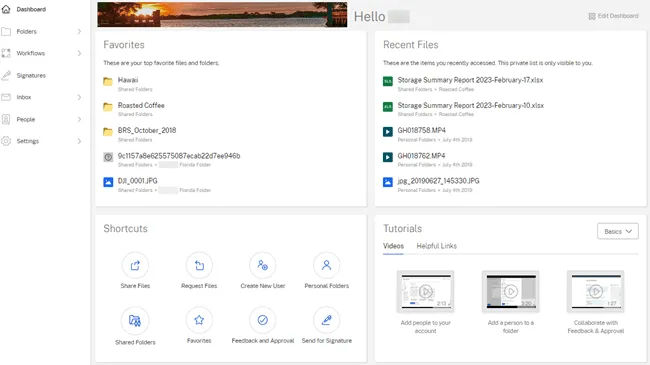This screenshot has width=650, height=365.
Task: Play the Add people to your account video
Action: click(425, 291)
